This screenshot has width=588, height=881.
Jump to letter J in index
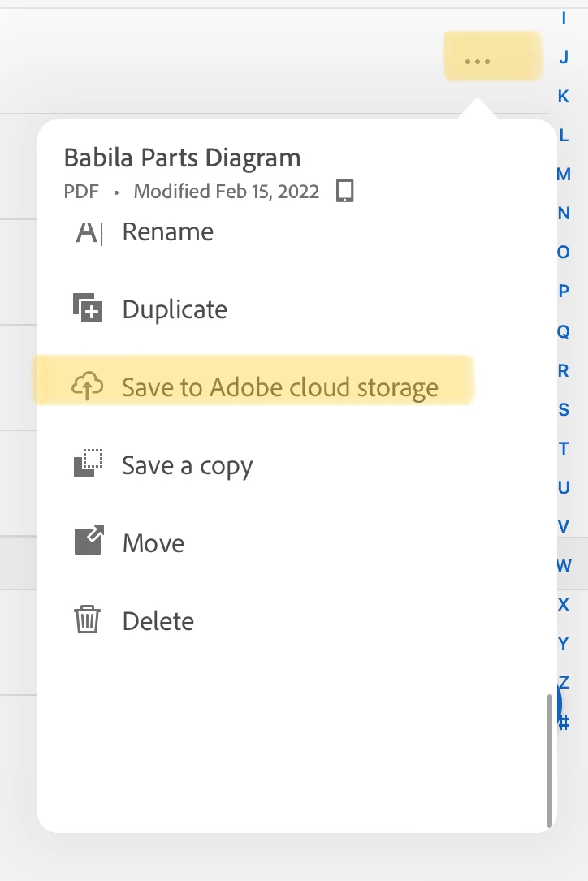coord(564,57)
